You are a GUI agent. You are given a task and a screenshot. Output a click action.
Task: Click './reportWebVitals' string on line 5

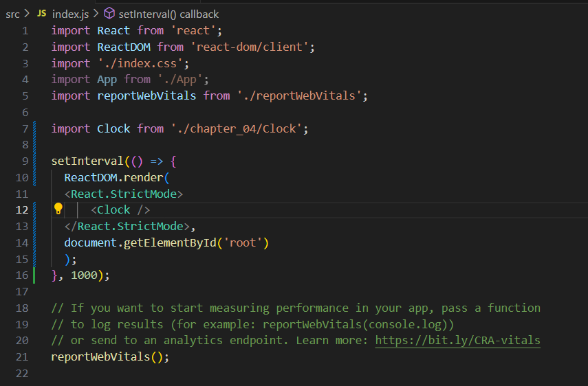coord(299,96)
